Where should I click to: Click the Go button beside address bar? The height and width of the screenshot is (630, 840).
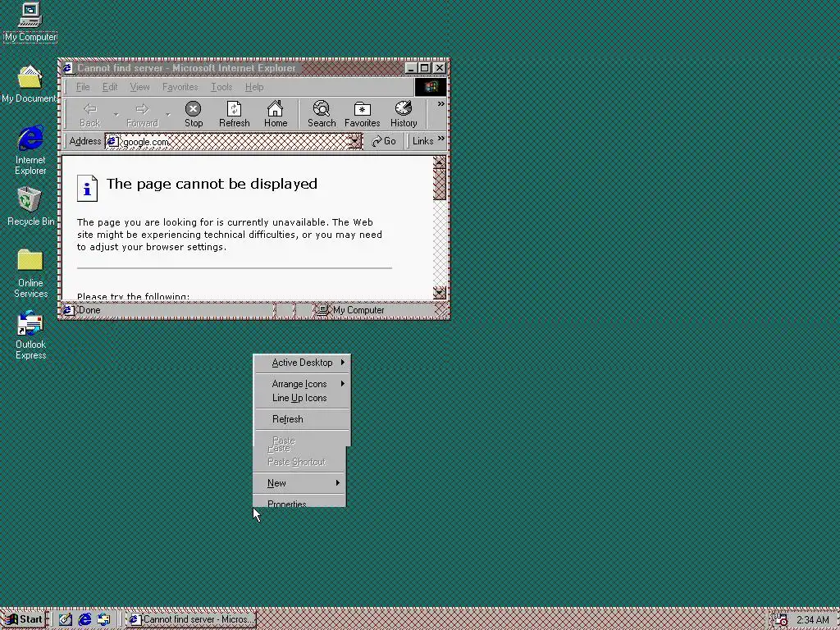[384, 141]
